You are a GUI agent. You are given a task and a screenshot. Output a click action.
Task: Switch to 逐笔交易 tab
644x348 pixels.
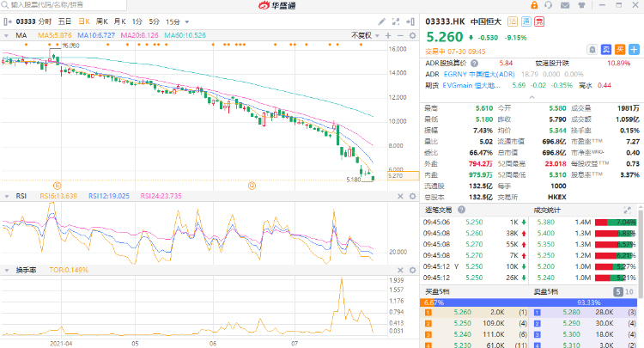(440, 208)
